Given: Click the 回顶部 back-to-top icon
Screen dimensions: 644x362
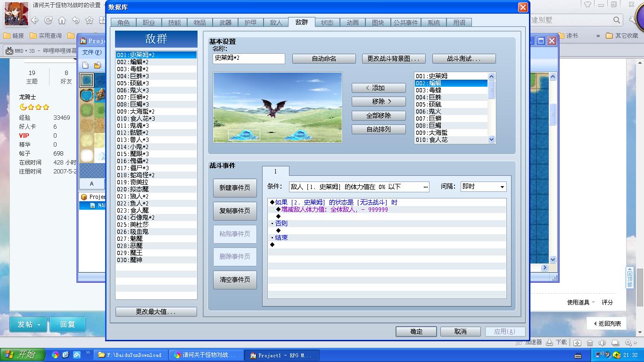Looking at the screenshot, I should [x=629, y=277].
